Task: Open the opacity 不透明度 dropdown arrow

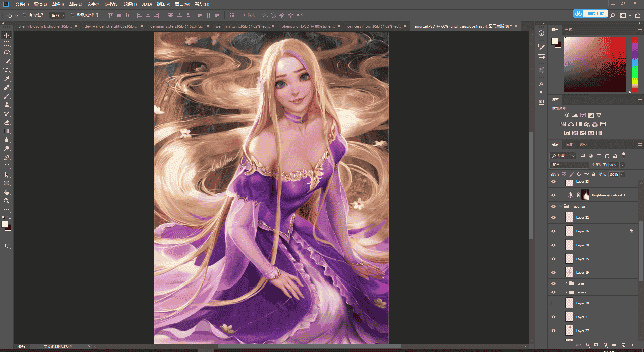Action: pyautogui.click(x=622, y=165)
